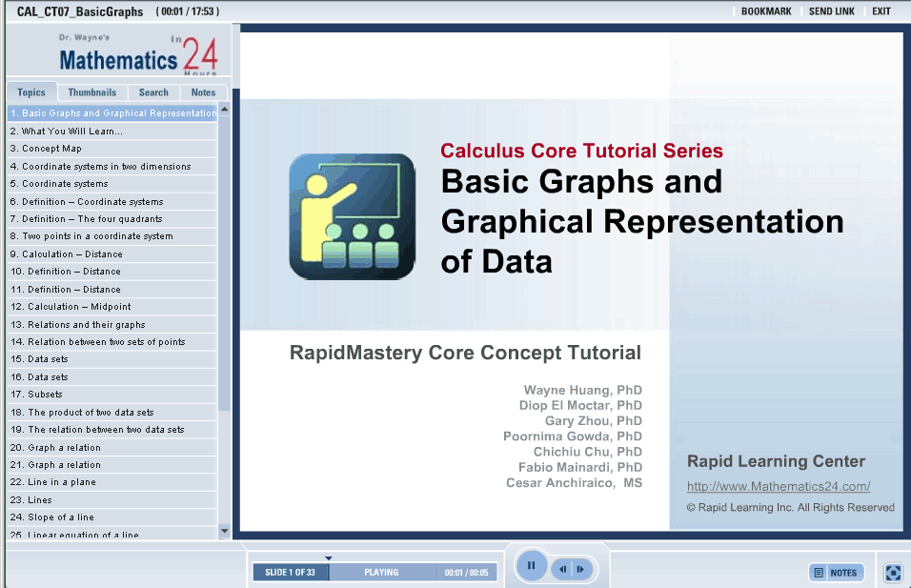Click the 00:01 / 00:05 slide timer

pos(467,573)
